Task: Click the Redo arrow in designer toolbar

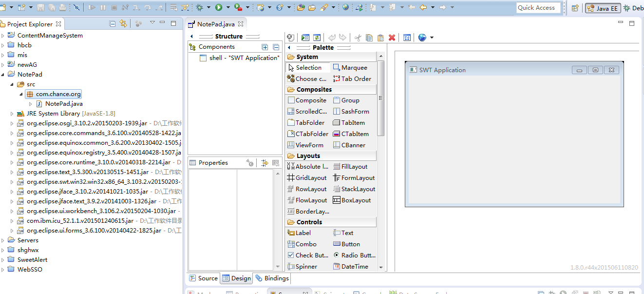Action: point(342,38)
